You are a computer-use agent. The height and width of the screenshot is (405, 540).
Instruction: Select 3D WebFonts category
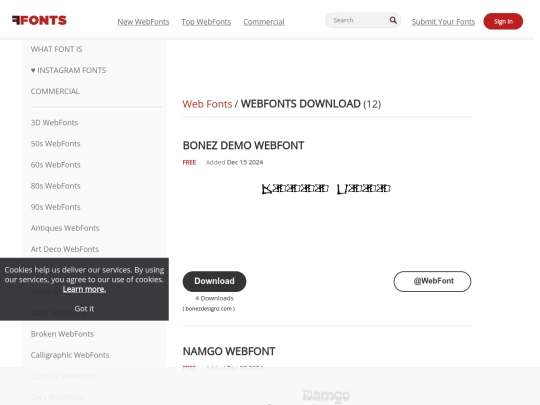click(x=54, y=123)
